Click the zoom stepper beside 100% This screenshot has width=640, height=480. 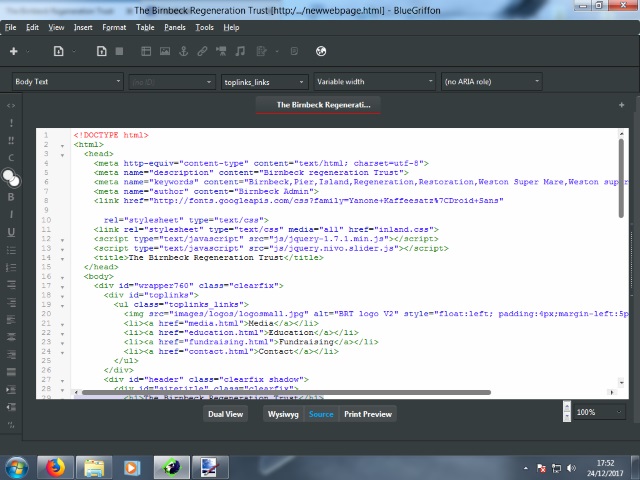(x=567, y=411)
